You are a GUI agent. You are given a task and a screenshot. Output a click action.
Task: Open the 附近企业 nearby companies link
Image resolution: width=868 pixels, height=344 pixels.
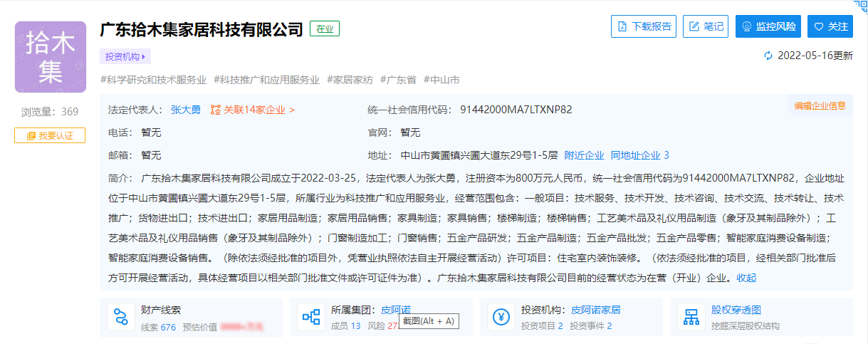pyautogui.click(x=584, y=155)
